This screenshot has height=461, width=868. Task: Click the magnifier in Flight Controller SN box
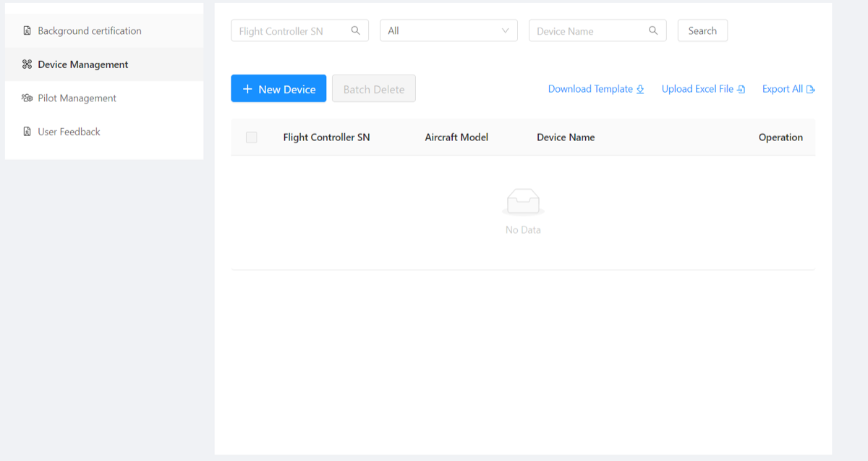(x=355, y=30)
